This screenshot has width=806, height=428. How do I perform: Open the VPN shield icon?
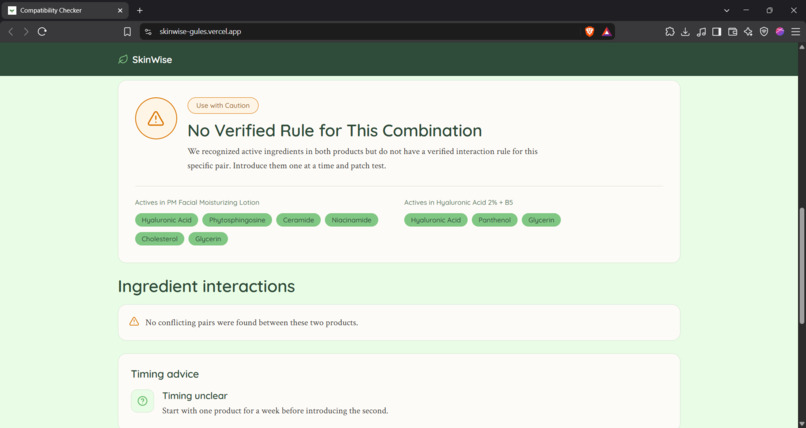click(x=764, y=32)
